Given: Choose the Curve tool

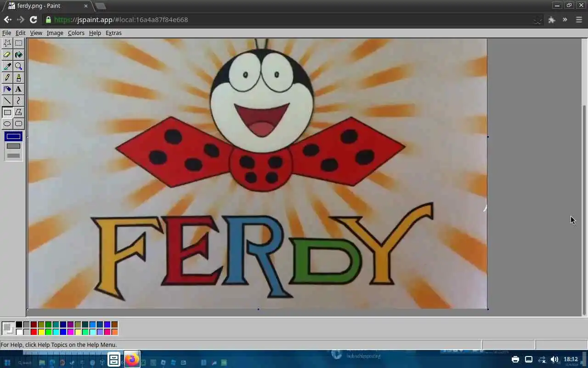Looking at the screenshot, I should coord(18,101).
